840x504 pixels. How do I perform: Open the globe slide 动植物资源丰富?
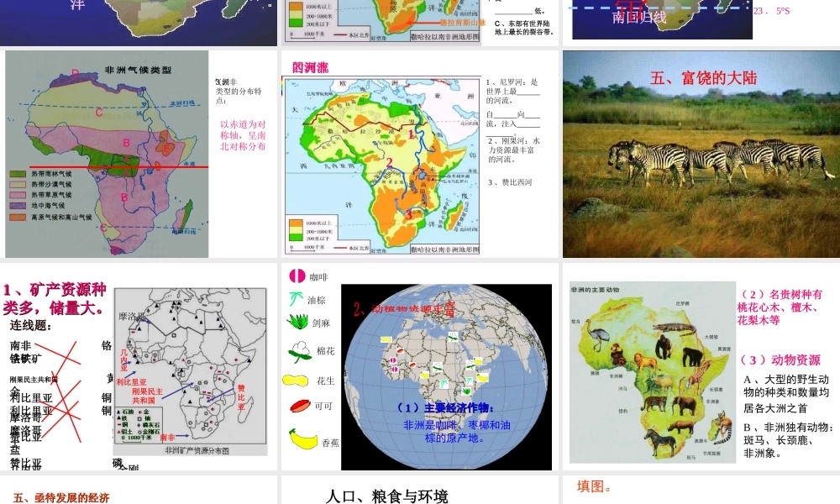419,366
